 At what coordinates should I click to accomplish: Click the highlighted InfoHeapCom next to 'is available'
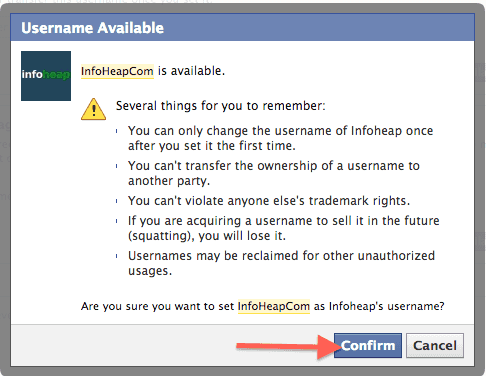[x=117, y=71]
